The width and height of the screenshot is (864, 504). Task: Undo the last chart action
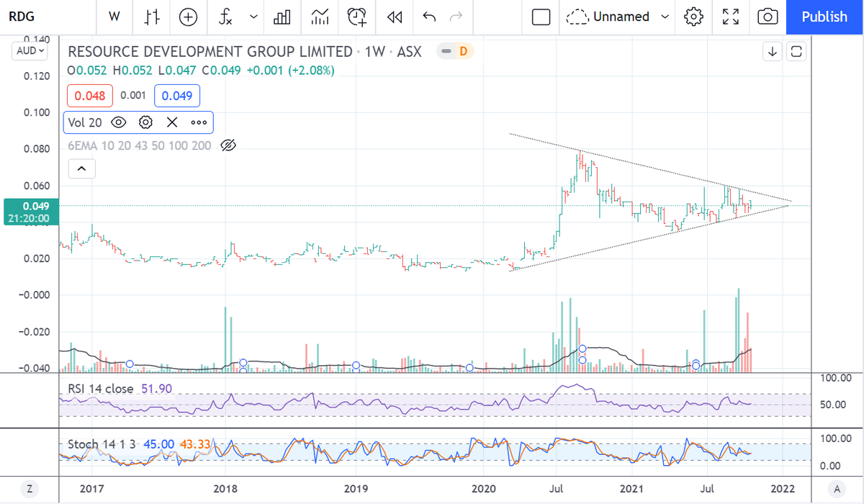click(429, 17)
